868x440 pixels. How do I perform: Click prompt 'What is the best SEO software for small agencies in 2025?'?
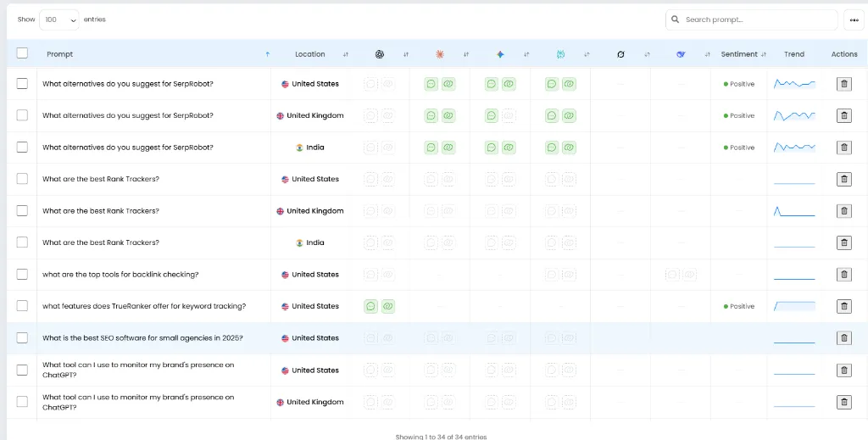pyautogui.click(x=142, y=338)
